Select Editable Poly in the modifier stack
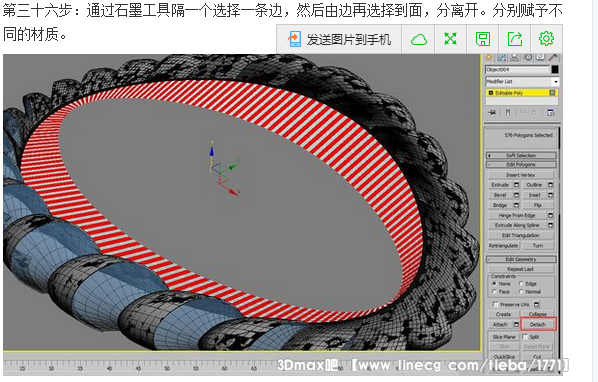The width and height of the screenshot is (598, 382). tap(521, 93)
